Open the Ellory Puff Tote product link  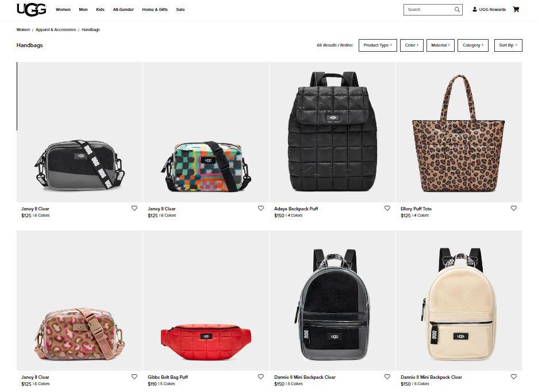416,209
